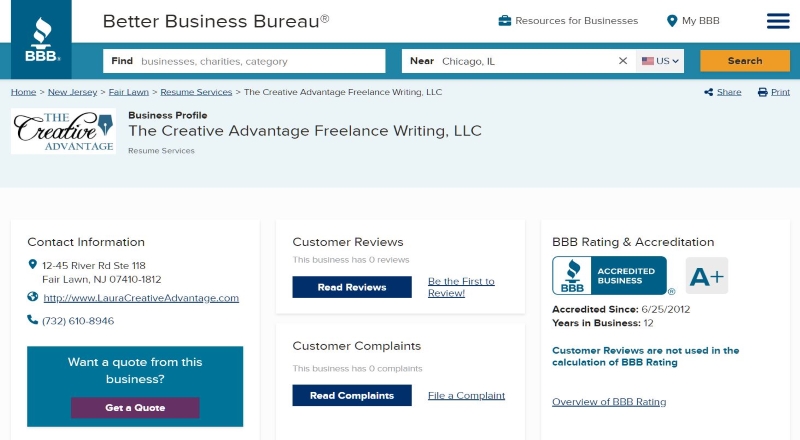800x440 pixels.
Task: Click the BBB torch logo
Action: click(x=41, y=39)
